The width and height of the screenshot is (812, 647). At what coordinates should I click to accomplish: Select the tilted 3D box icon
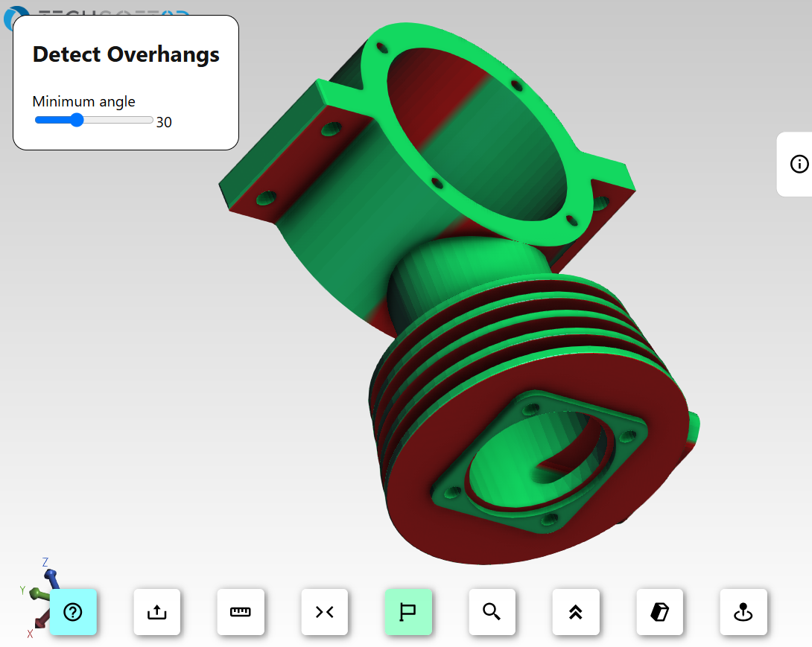click(659, 612)
